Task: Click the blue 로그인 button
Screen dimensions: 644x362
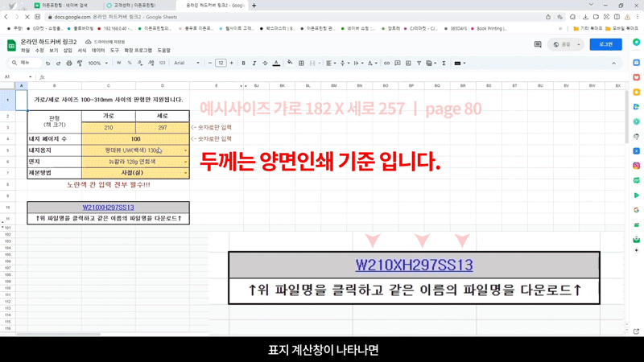Action: (606, 44)
